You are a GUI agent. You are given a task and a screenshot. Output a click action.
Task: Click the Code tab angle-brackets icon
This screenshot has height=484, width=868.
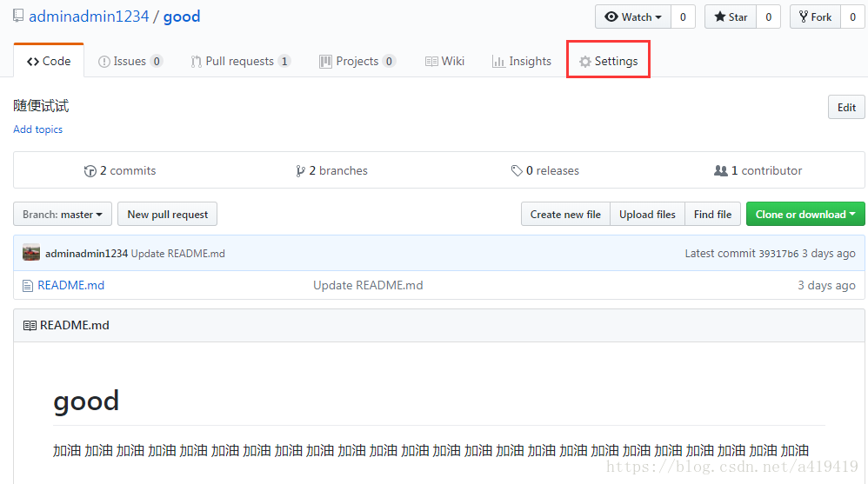click(x=33, y=62)
